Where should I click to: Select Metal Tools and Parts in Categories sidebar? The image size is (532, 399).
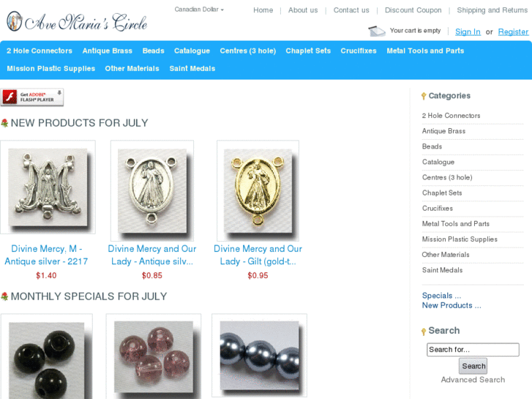[x=455, y=224]
